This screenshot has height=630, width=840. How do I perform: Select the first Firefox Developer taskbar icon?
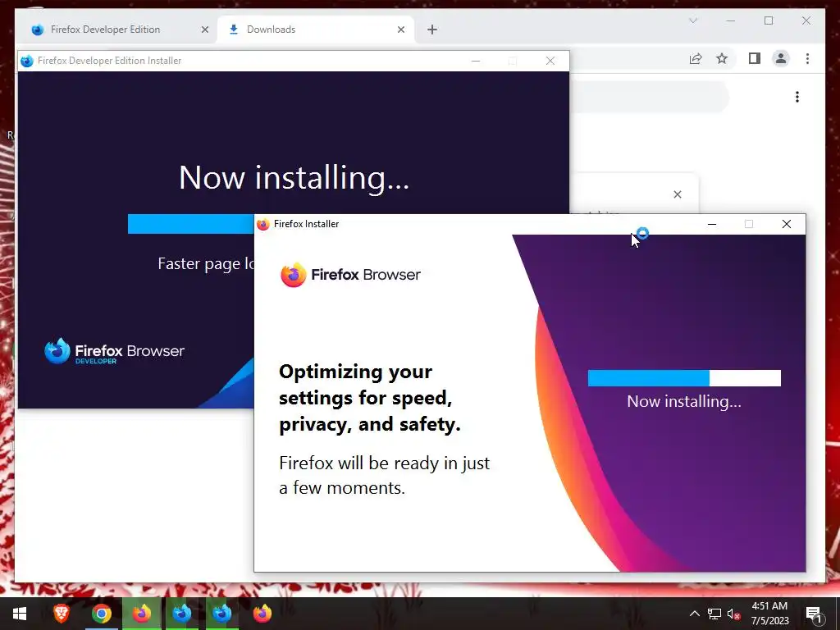click(x=181, y=614)
